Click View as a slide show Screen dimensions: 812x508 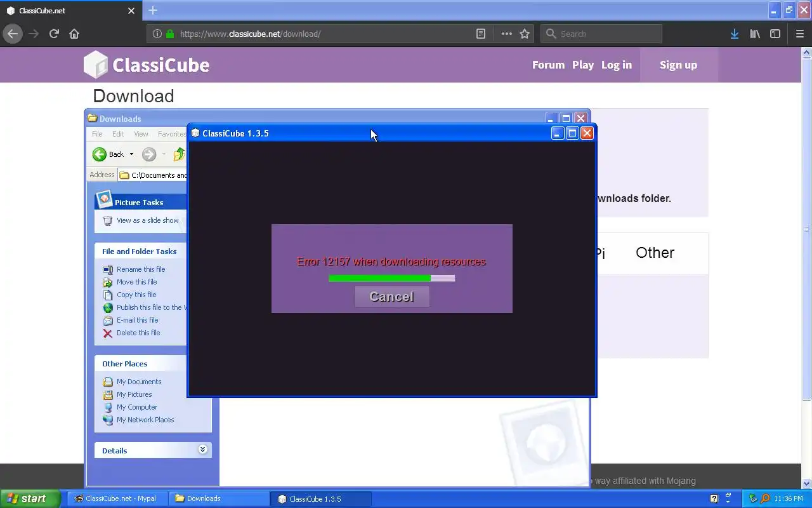pos(147,220)
